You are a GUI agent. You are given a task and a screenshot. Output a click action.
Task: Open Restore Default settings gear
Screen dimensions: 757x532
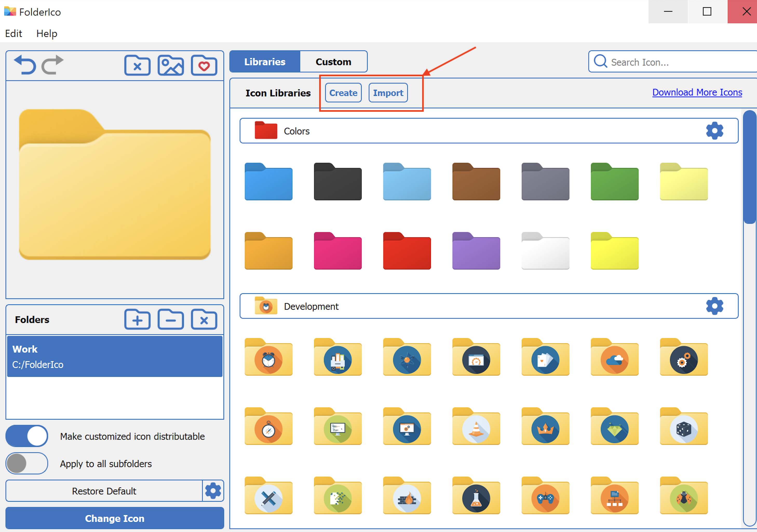point(213,491)
